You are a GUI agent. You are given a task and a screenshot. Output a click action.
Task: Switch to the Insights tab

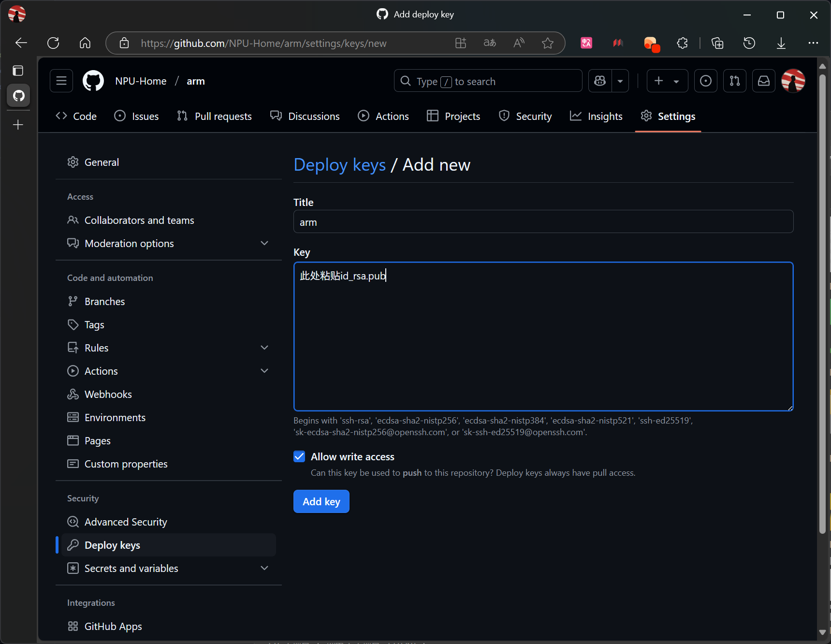click(x=596, y=116)
